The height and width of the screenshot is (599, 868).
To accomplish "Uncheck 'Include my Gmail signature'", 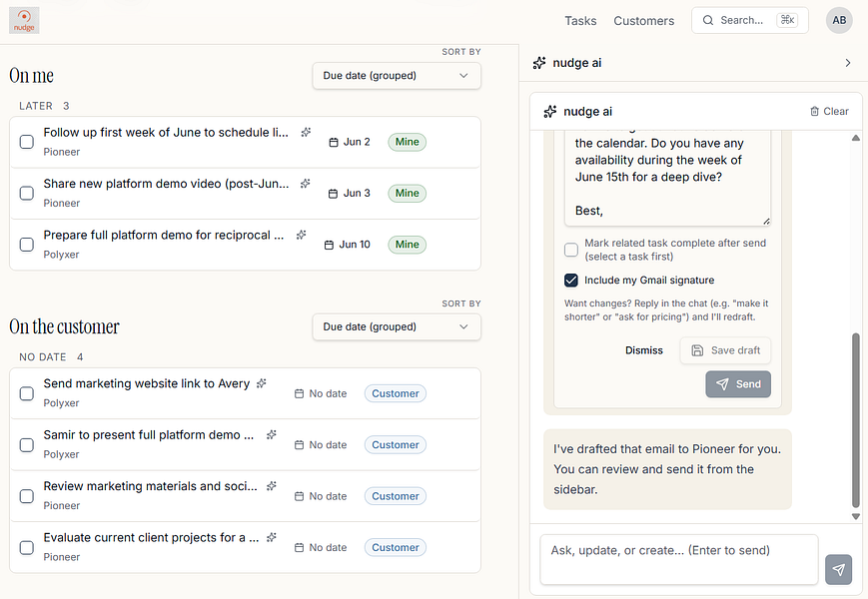I will coord(571,281).
